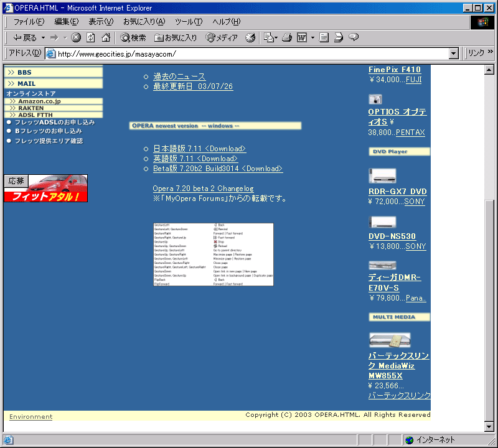Download Beta版 7.20b2 Build3014
The width and height of the screenshot is (498, 448).
tap(218, 168)
